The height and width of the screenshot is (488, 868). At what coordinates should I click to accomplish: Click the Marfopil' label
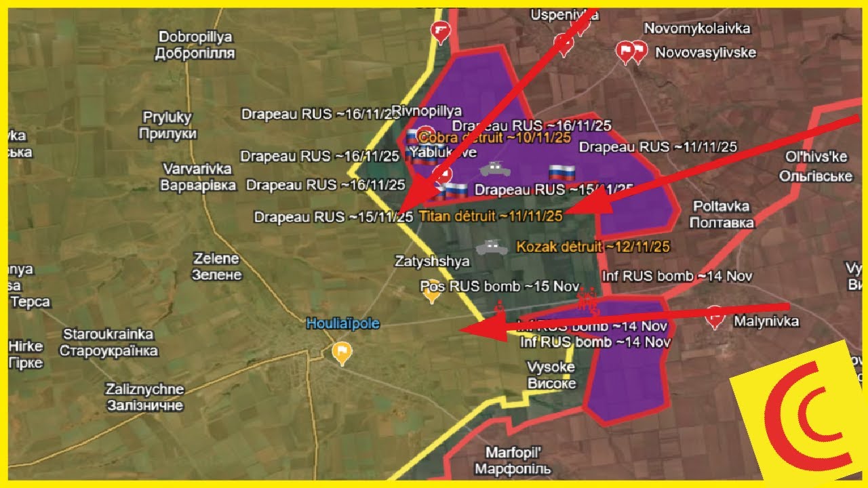coord(513,460)
